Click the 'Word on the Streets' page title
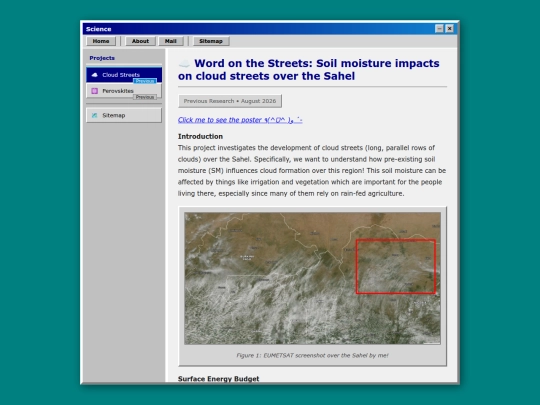The width and height of the screenshot is (540, 405). point(309,70)
